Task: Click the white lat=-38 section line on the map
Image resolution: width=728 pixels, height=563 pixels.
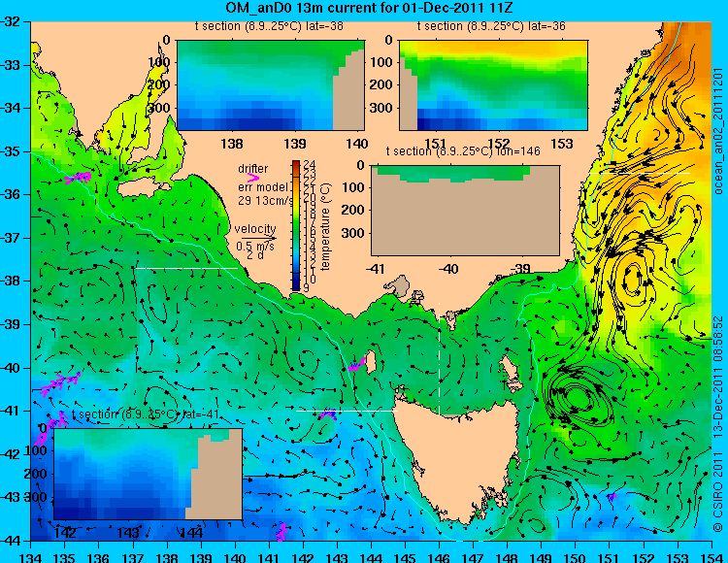Action: click(186, 268)
